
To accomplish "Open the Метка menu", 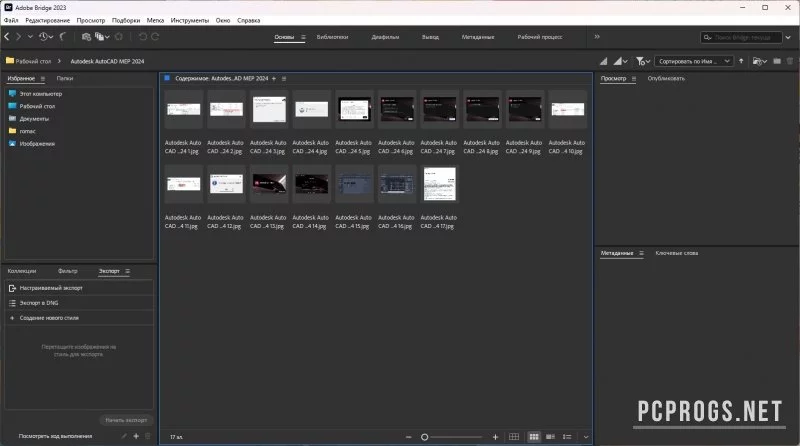I will point(155,20).
